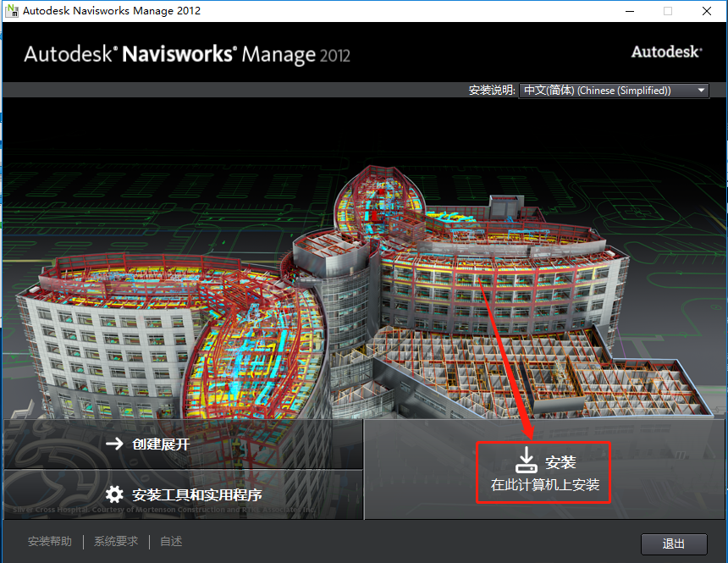Click the Navisworks app icon in title bar
This screenshot has height=563, width=728.
point(12,11)
